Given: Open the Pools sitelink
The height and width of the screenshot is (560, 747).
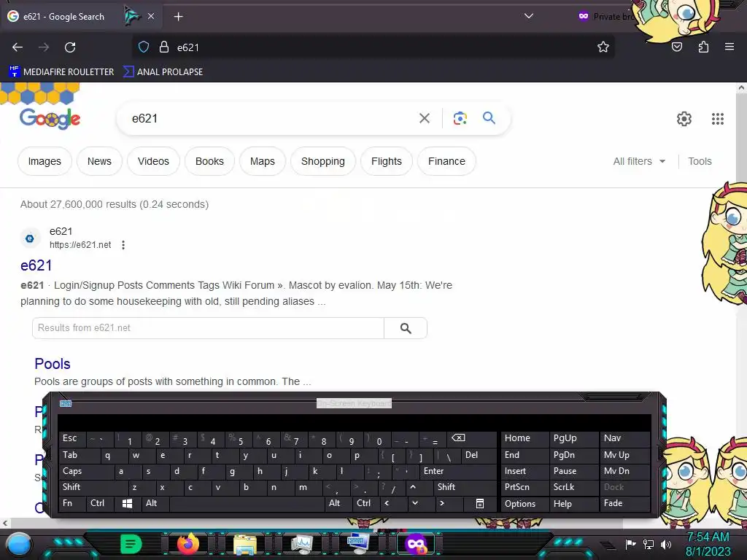Looking at the screenshot, I should click(53, 364).
